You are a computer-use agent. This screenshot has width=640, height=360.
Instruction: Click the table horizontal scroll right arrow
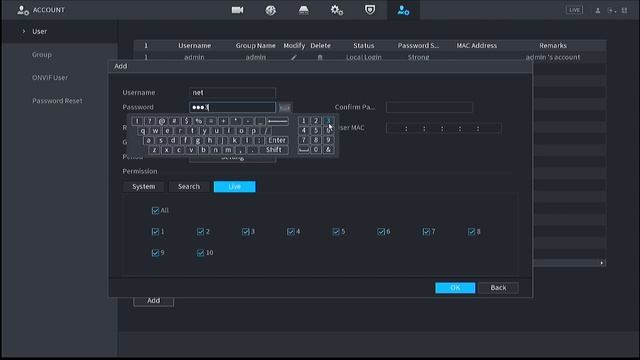coord(602,263)
